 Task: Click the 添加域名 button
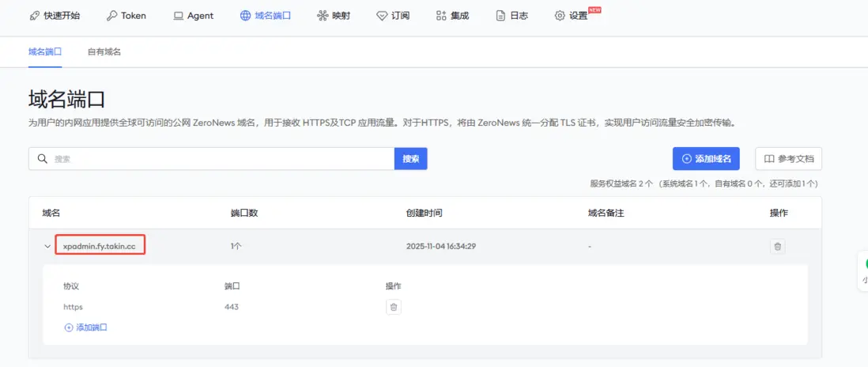click(x=707, y=159)
